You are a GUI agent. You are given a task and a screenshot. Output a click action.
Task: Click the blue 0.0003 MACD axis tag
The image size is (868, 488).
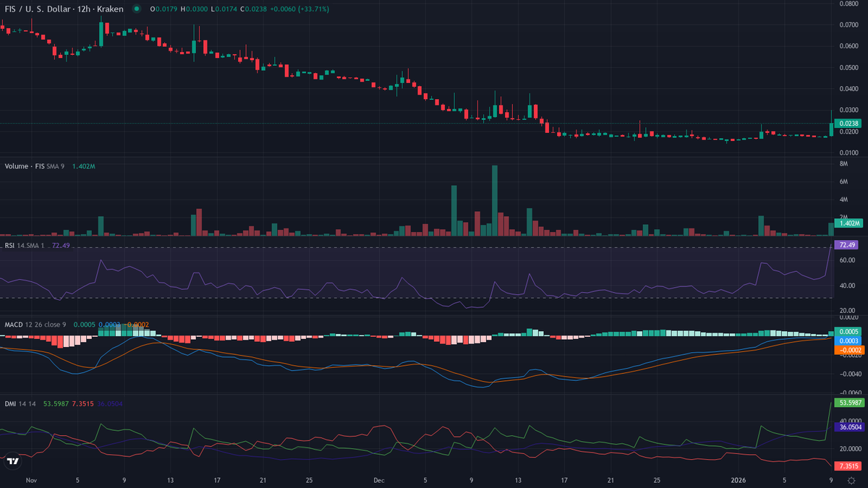[x=849, y=341]
